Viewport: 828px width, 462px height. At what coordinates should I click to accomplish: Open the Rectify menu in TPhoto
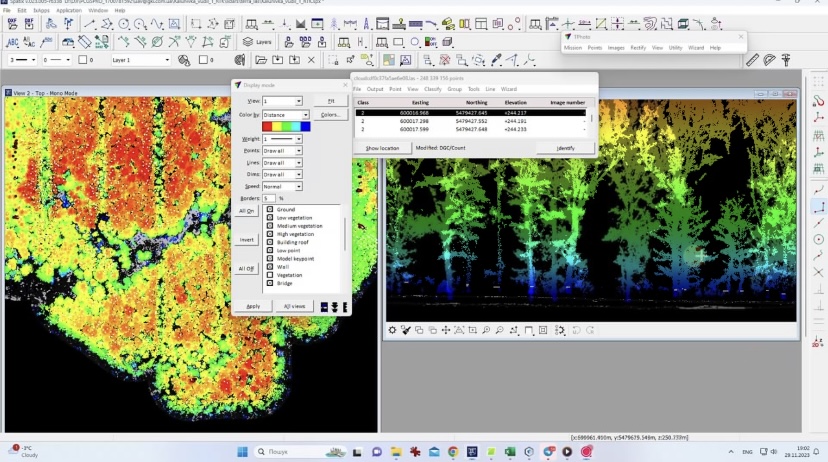(x=637, y=47)
